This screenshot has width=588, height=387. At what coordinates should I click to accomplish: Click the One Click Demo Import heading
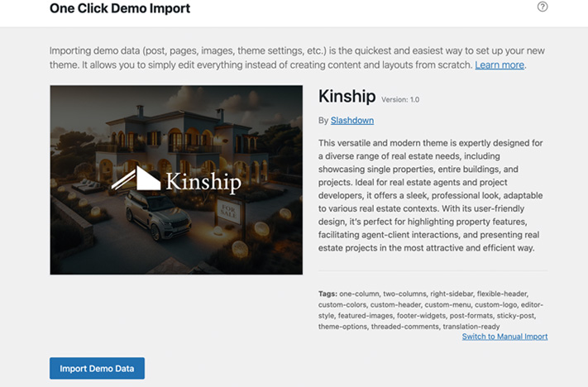120,8
